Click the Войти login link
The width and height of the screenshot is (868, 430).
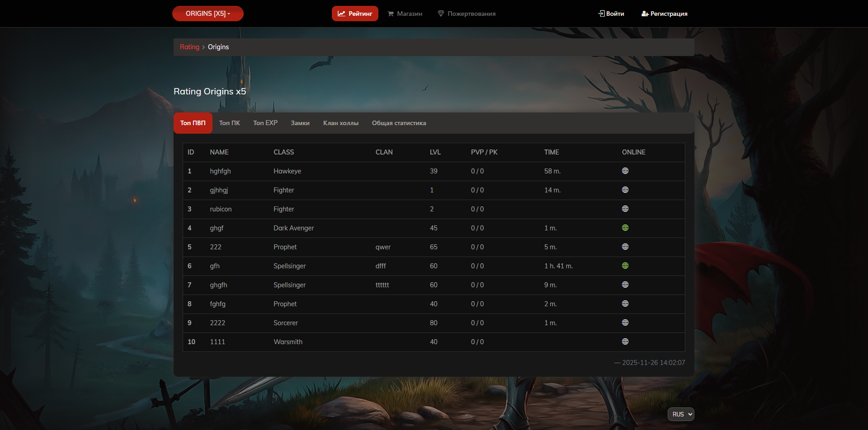click(x=611, y=14)
